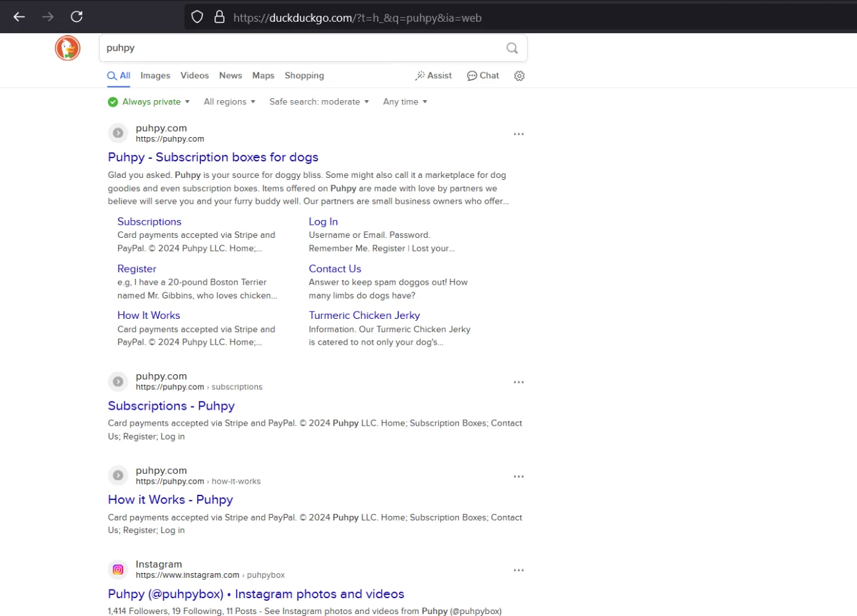
Task: Switch to the Videos tab
Action: tap(194, 76)
